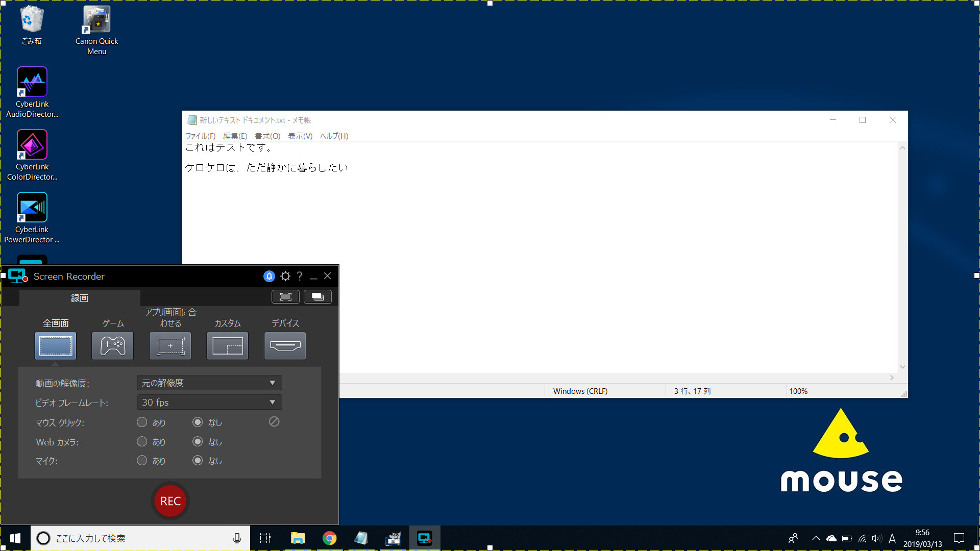Open 書式 menu in Notepad
The width and height of the screenshot is (980, 551).
267,135
